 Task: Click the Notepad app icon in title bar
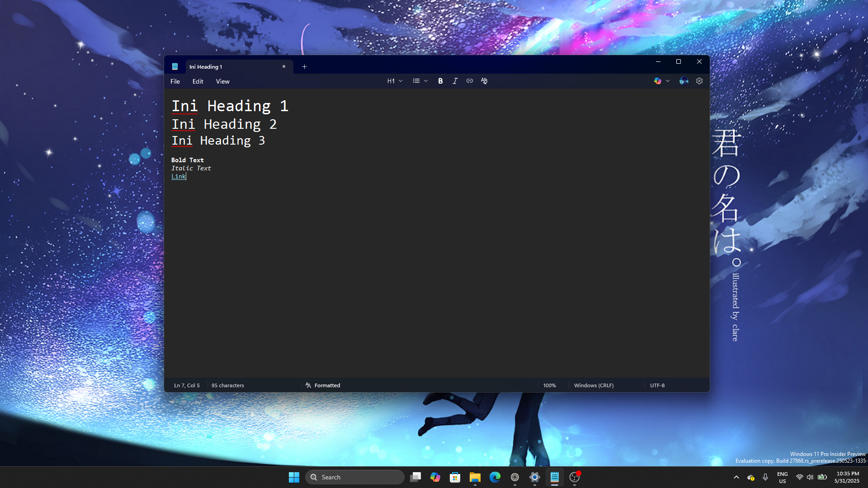click(175, 66)
